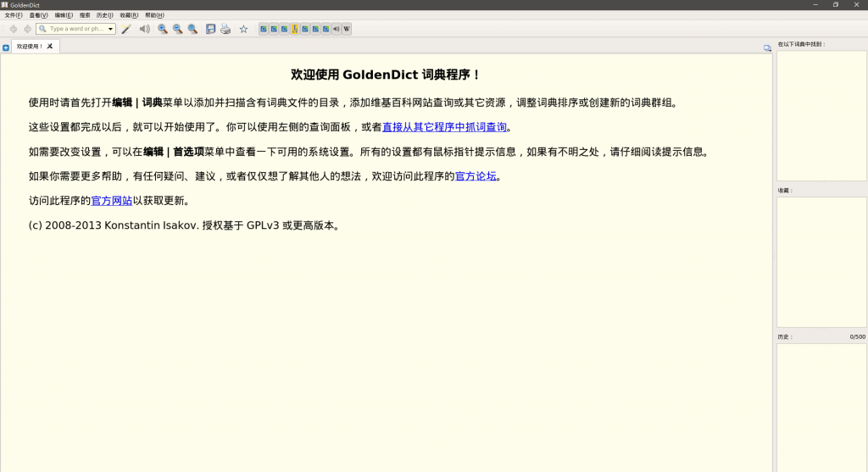Viewport: 868px width, 472px height.
Task: Open a new tab with the blue plus icon
Action: 6,47
